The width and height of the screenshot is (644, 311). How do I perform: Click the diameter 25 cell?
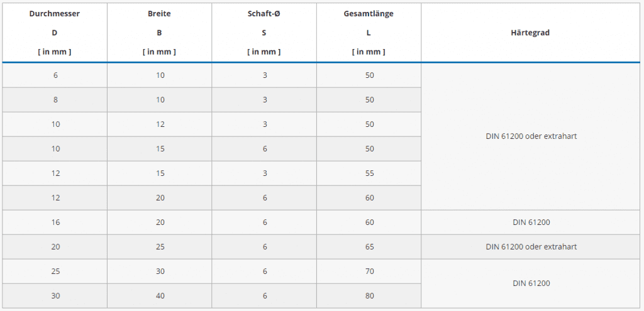[x=55, y=271]
